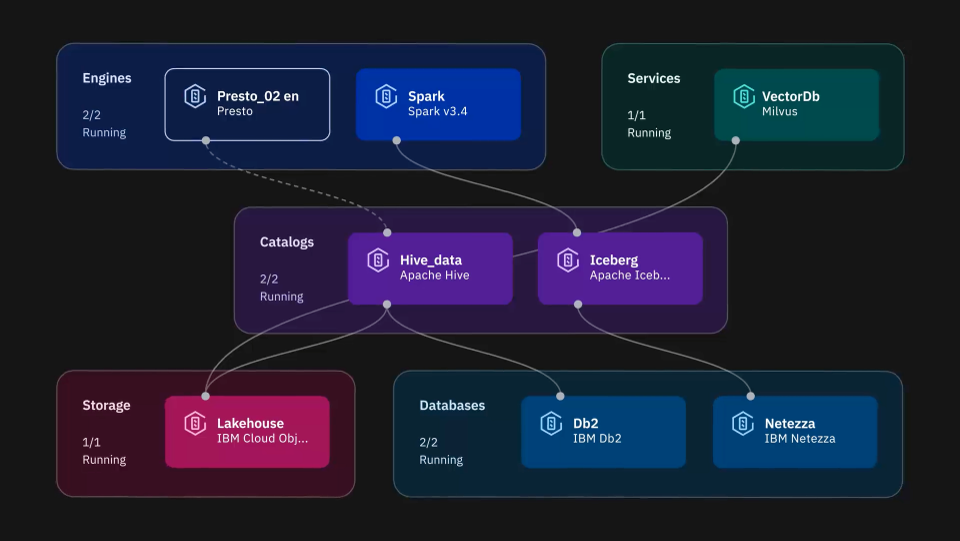Image resolution: width=960 pixels, height=541 pixels.
Task: Click connector dot below Presto_02 en card
Action: click(x=205, y=140)
